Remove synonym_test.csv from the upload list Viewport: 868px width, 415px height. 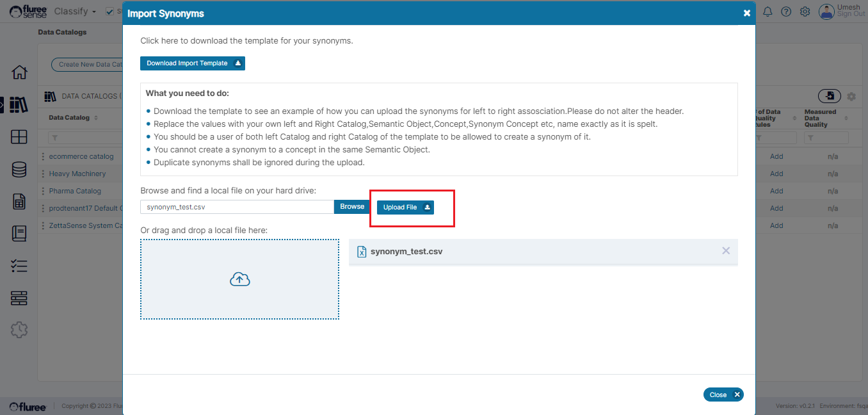[x=726, y=251]
